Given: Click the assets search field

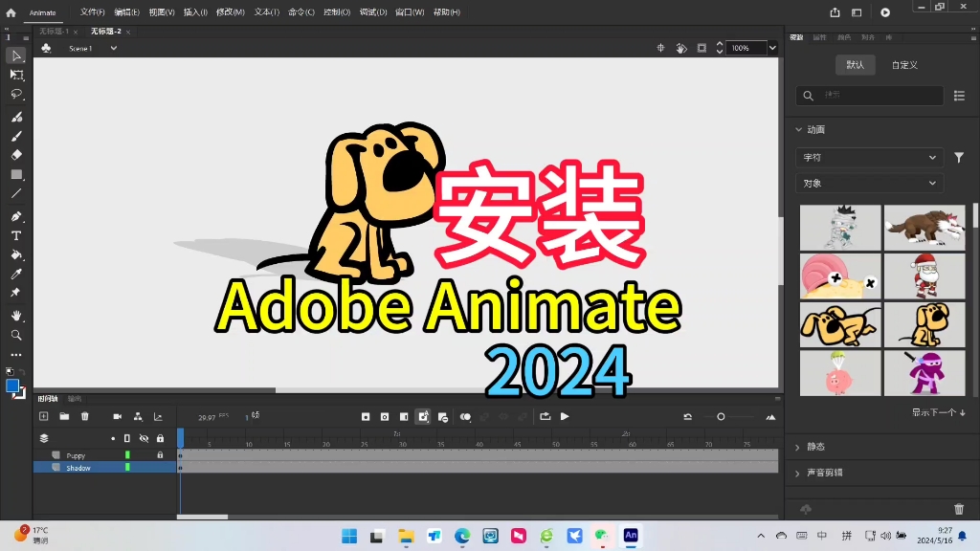Looking at the screenshot, I should click(869, 96).
